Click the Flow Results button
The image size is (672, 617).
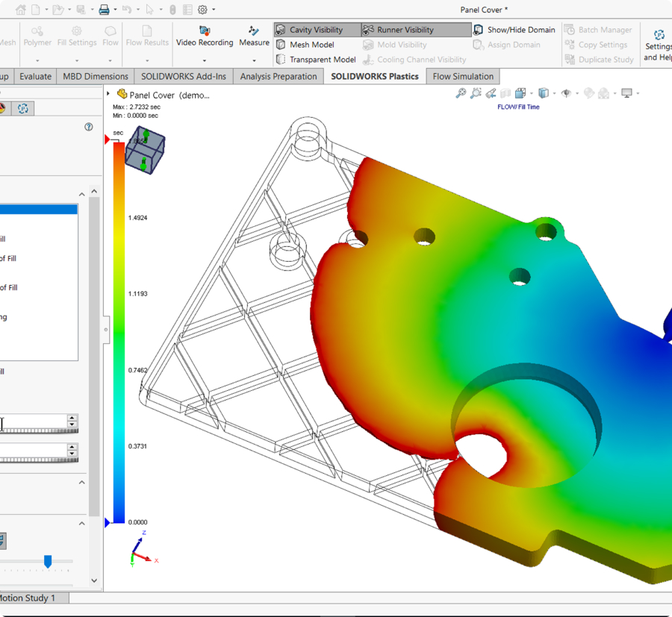pos(147,37)
